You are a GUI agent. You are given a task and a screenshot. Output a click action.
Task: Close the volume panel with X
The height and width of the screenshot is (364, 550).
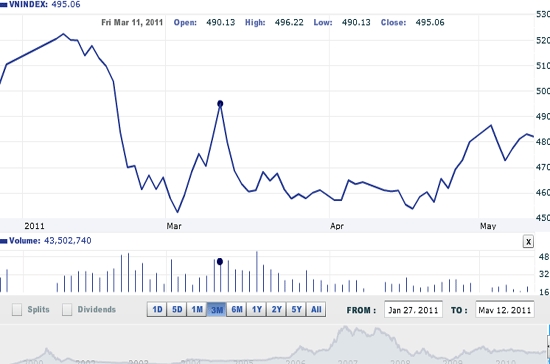point(528,242)
